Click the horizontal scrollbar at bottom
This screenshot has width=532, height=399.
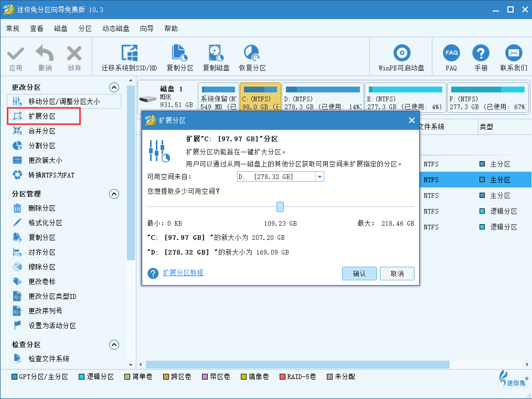coord(297,365)
